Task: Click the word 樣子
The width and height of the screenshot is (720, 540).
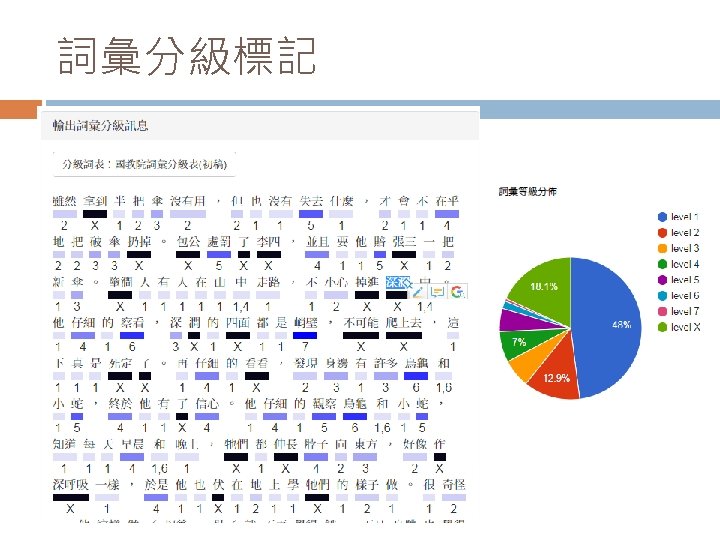Action: 367,484
